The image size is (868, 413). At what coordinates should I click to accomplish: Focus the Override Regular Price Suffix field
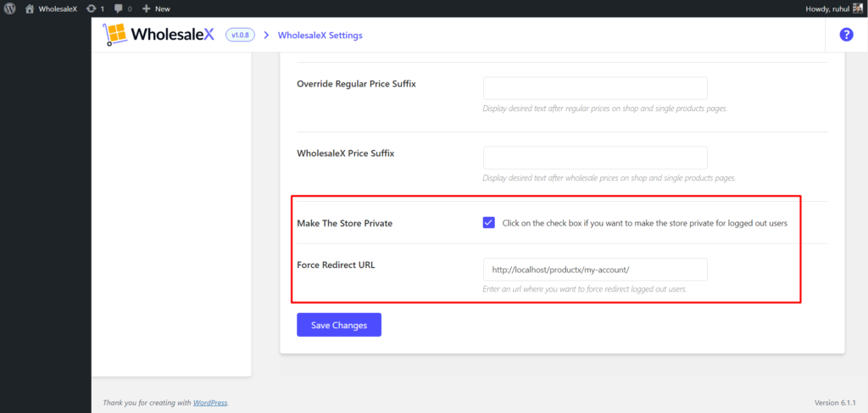point(595,88)
